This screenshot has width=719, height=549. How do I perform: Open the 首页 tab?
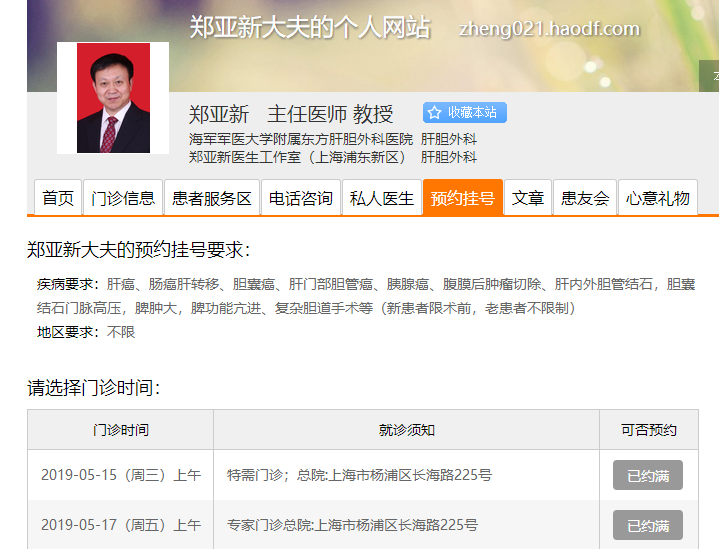coord(58,198)
